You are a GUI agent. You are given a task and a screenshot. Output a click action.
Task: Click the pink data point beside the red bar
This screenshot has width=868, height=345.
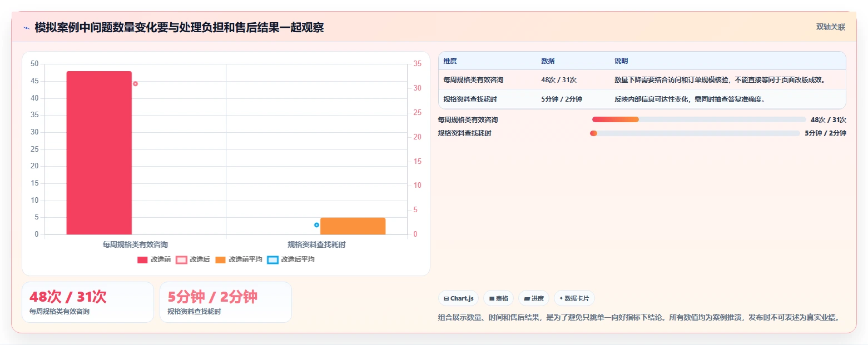(x=135, y=84)
